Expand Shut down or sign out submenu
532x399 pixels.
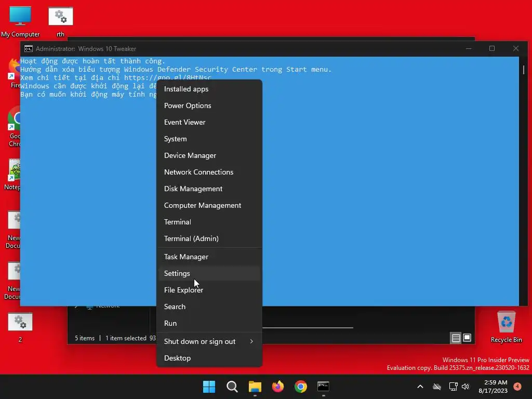click(209, 342)
